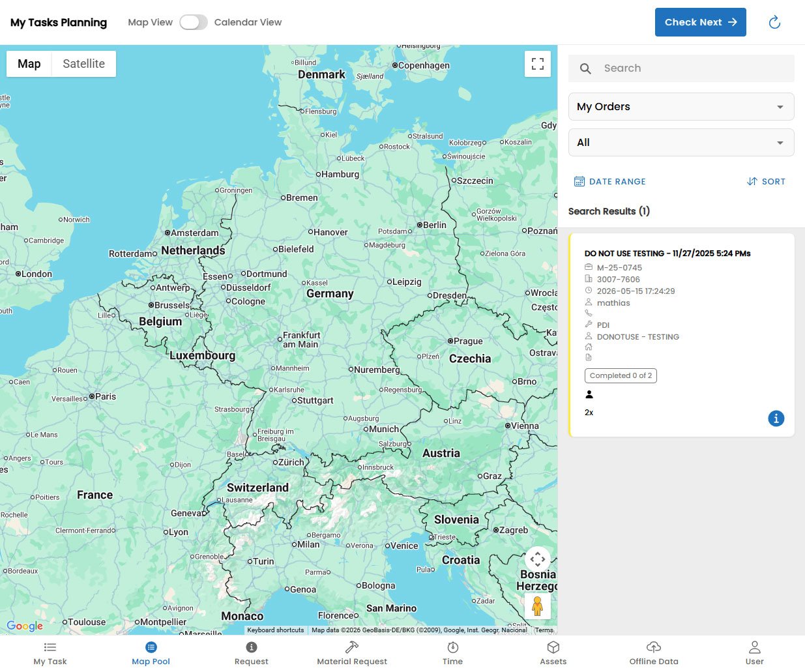Click the card icon beside M-25-0745
805x672 pixels.
[x=589, y=267]
